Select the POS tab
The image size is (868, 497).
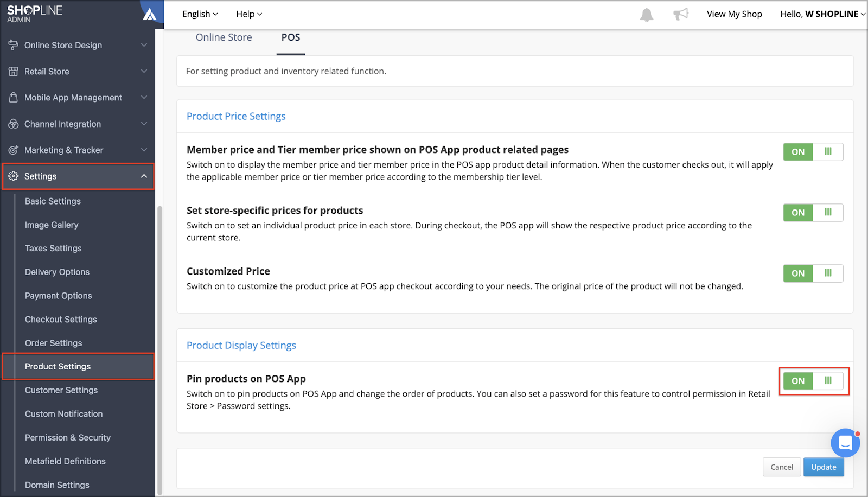pos(291,37)
